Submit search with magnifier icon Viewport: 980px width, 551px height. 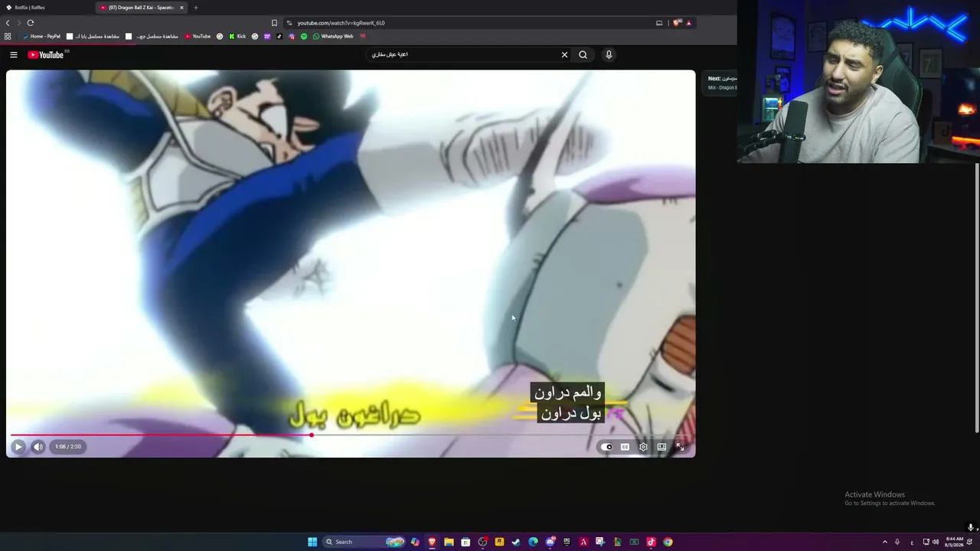(583, 54)
